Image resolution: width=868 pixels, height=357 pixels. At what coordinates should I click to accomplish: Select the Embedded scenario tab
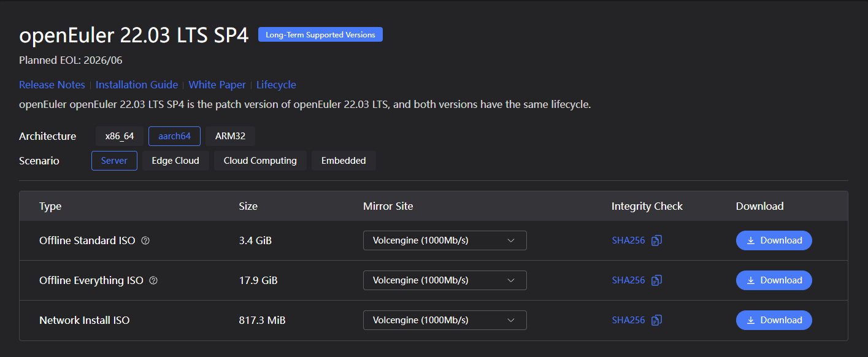point(344,161)
